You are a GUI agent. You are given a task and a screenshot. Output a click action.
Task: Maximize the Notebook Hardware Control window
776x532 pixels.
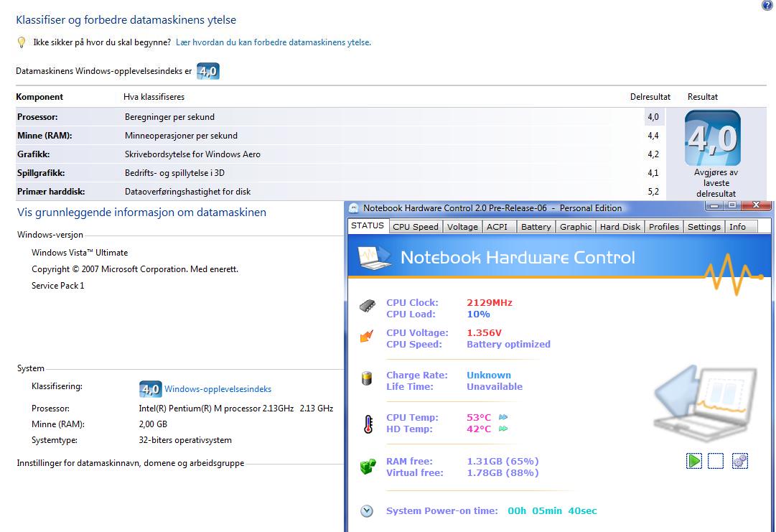[732, 205]
